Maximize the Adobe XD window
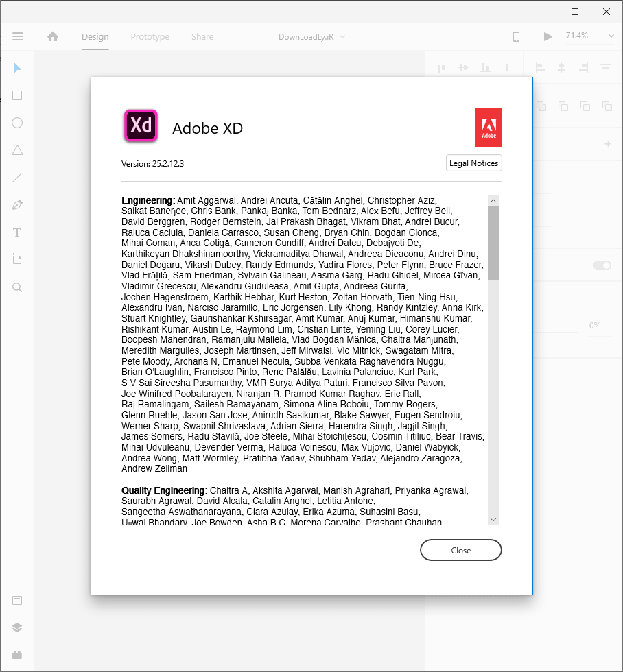Image resolution: width=623 pixels, height=672 pixels. point(575,12)
